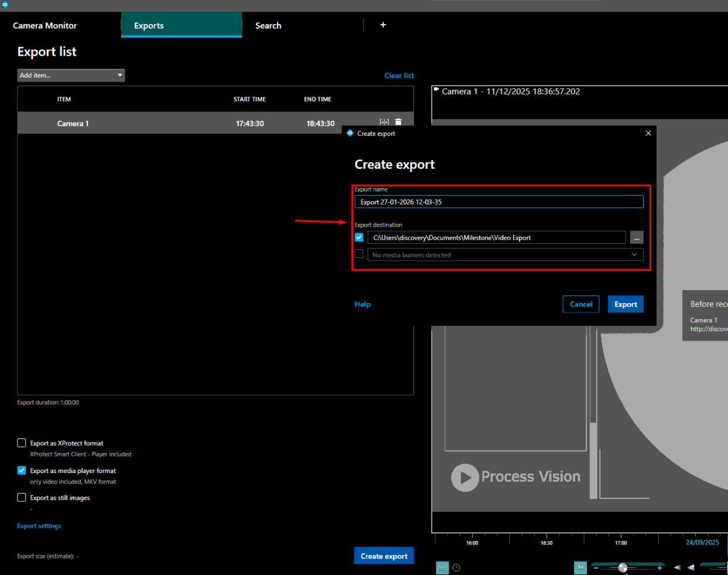Uncheck Export as media player format

22,471
